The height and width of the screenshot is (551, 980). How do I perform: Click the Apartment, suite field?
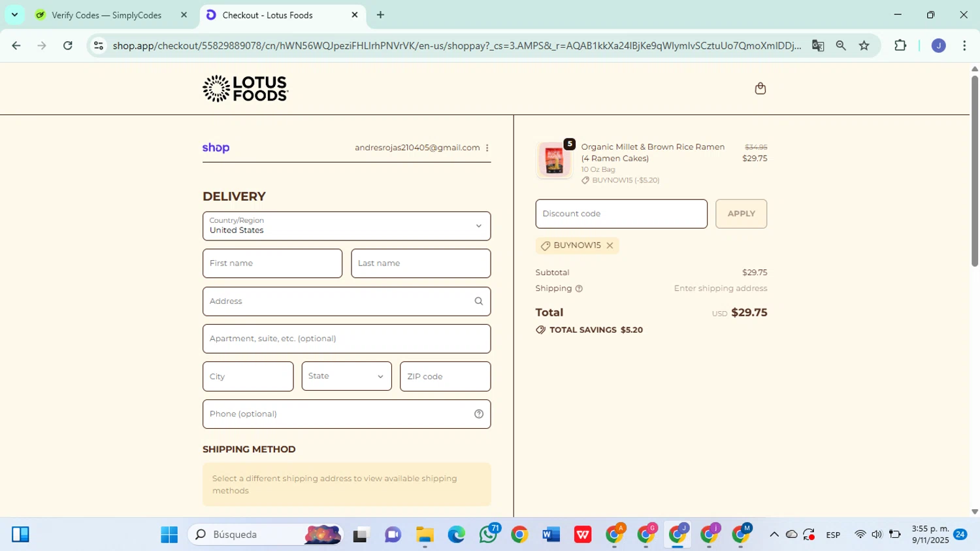click(x=346, y=339)
